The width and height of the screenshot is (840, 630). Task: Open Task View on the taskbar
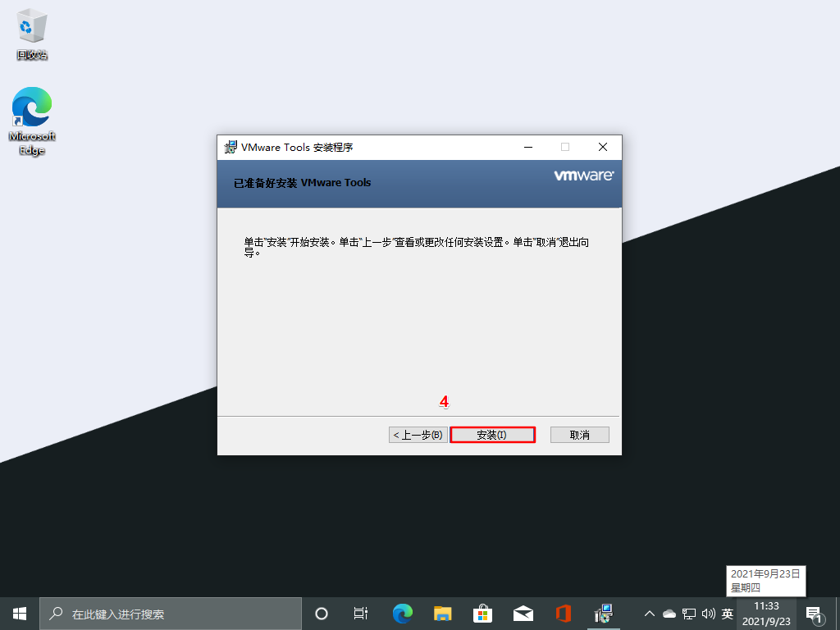pos(361,613)
